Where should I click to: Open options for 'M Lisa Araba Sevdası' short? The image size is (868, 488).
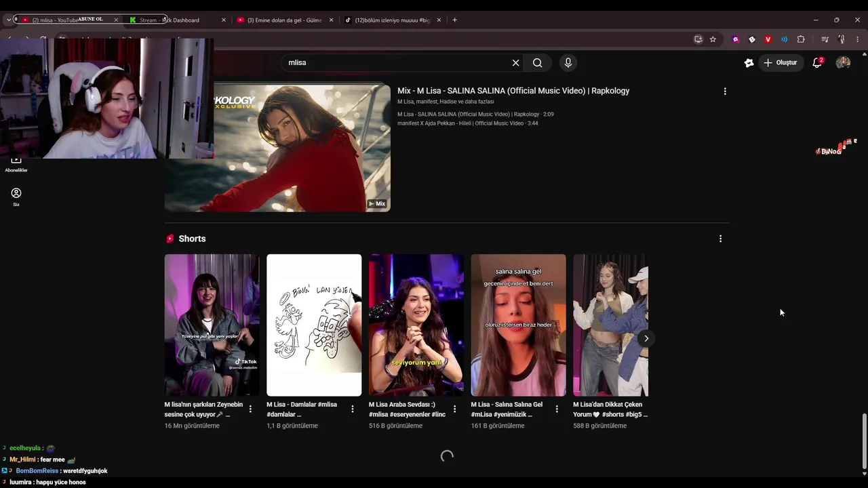tap(454, 409)
